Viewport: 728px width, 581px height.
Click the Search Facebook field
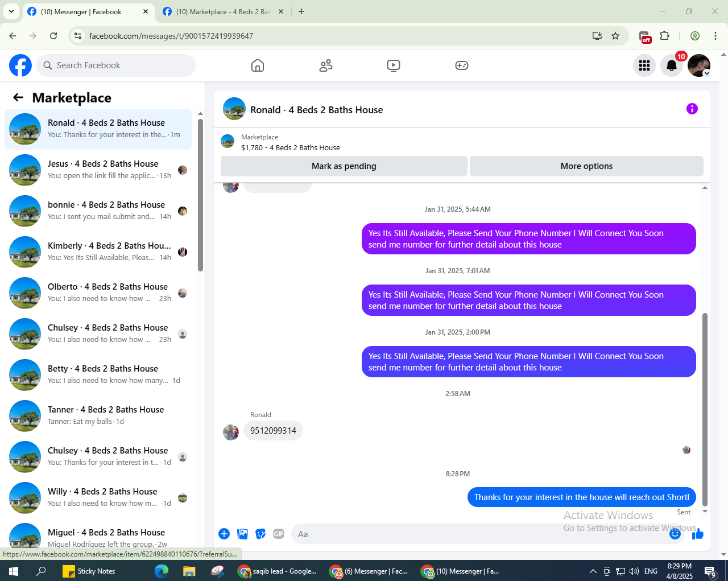coord(116,65)
